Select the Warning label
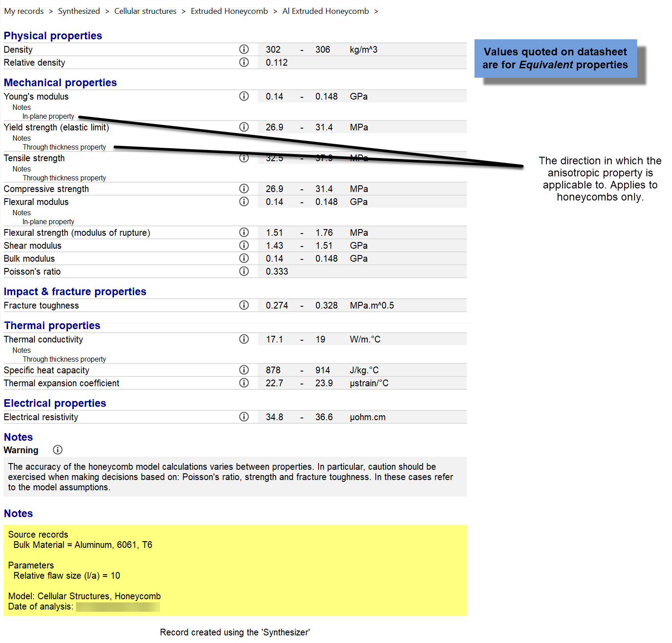 coord(21,450)
